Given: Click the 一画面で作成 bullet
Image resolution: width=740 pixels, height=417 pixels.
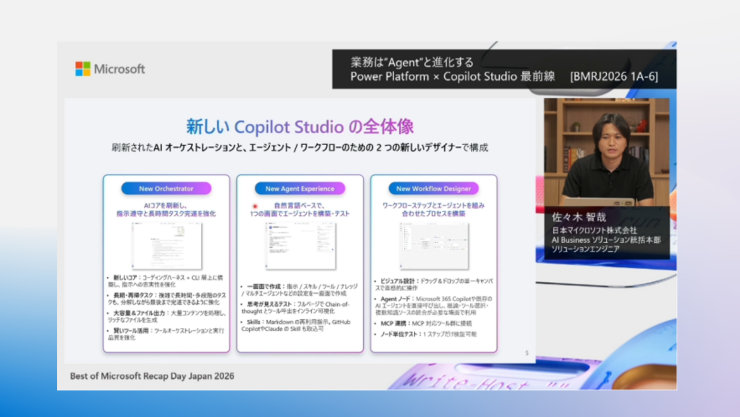Looking at the screenshot, I should pyautogui.click(x=300, y=290).
